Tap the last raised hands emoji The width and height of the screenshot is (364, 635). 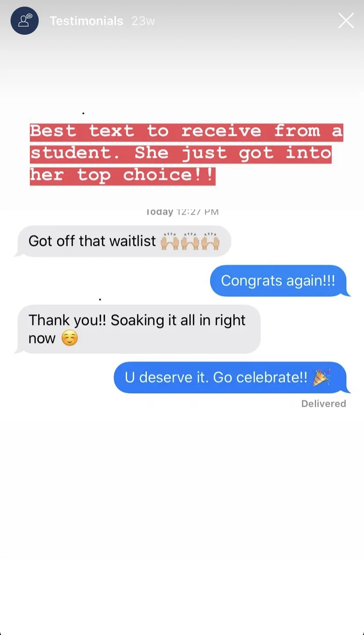pyautogui.click(x=210, y=241)
